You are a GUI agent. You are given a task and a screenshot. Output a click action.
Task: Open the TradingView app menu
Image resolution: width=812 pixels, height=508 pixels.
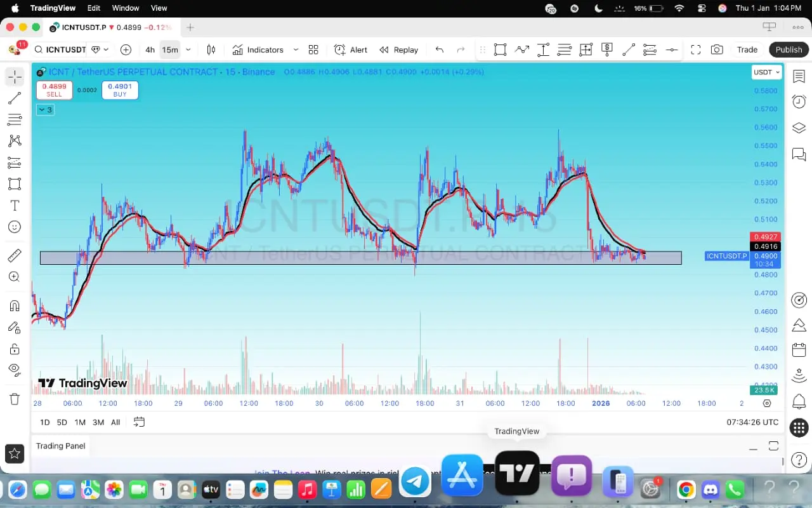[x=53, y=8]
